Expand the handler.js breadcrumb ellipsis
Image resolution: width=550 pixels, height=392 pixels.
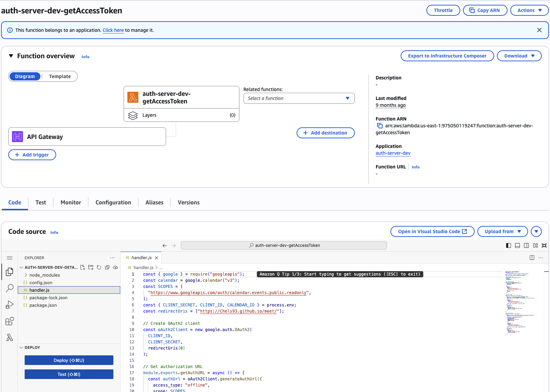pos(161,267)
